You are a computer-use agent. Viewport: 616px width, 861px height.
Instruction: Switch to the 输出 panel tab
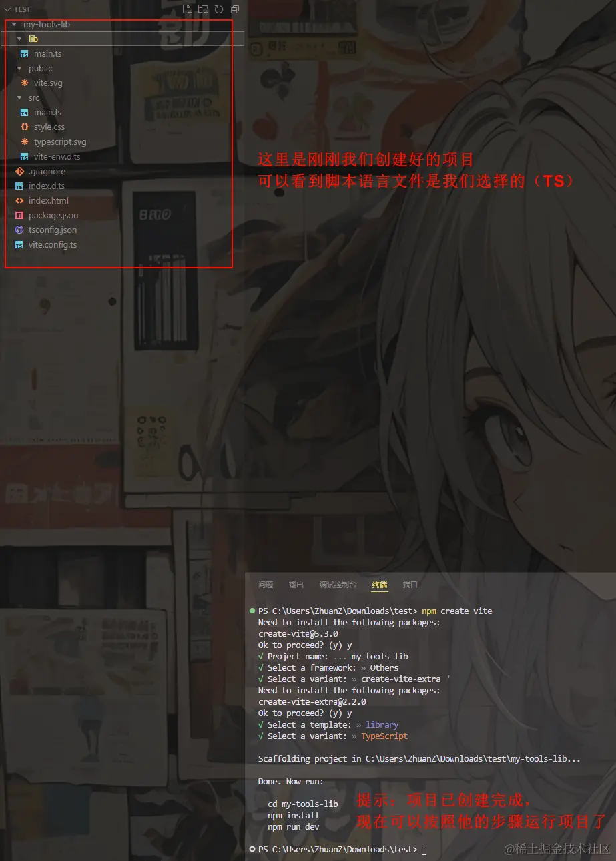296,585
